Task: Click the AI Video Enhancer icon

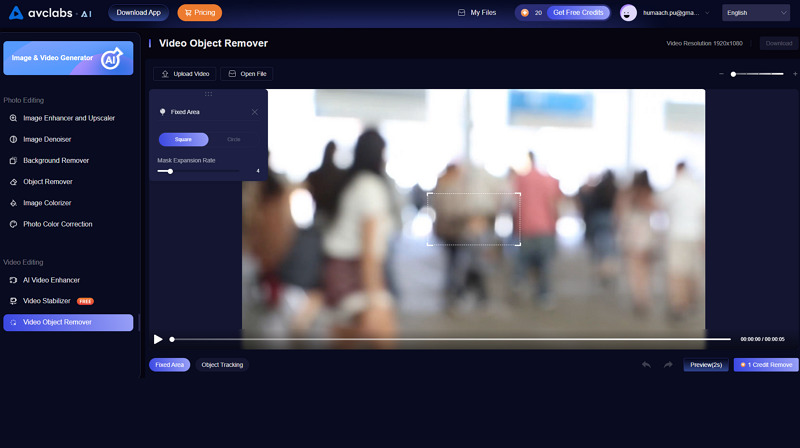Action: (x=13, y=280)
